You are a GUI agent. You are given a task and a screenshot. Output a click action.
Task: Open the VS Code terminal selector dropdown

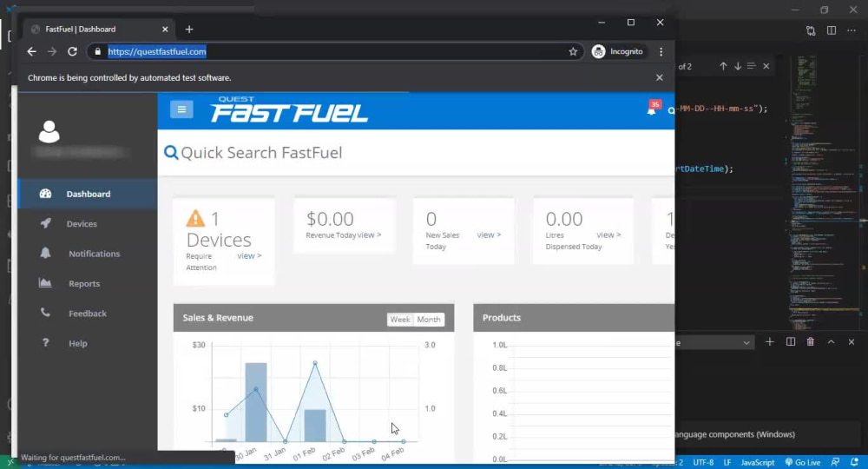click(714, 342)
